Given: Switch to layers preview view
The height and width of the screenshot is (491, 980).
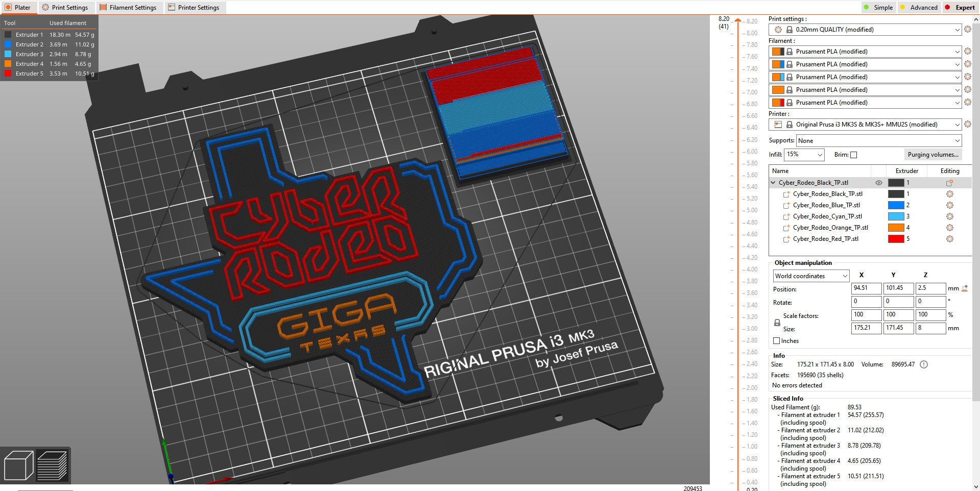Looking at the screenshot, I should 53,464.
